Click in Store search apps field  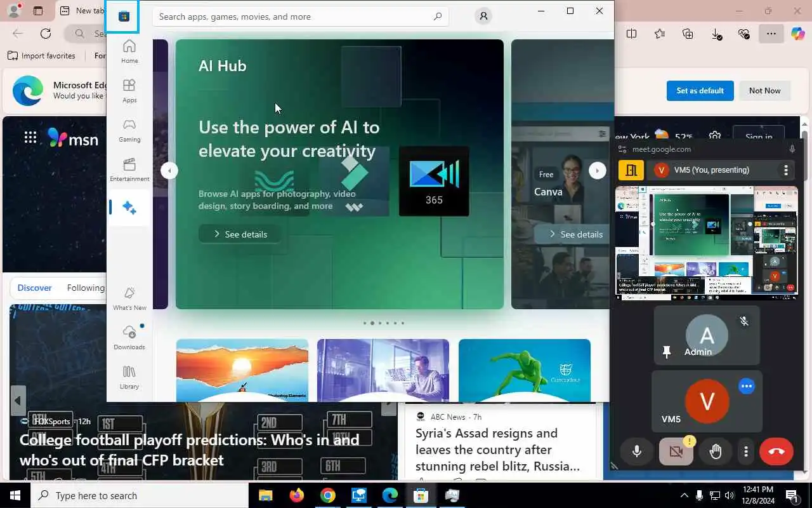point(300,17)
